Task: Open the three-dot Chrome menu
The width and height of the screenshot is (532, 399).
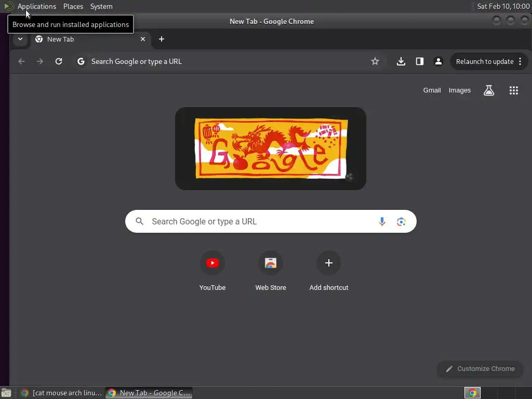Action: tap(520, 61)
